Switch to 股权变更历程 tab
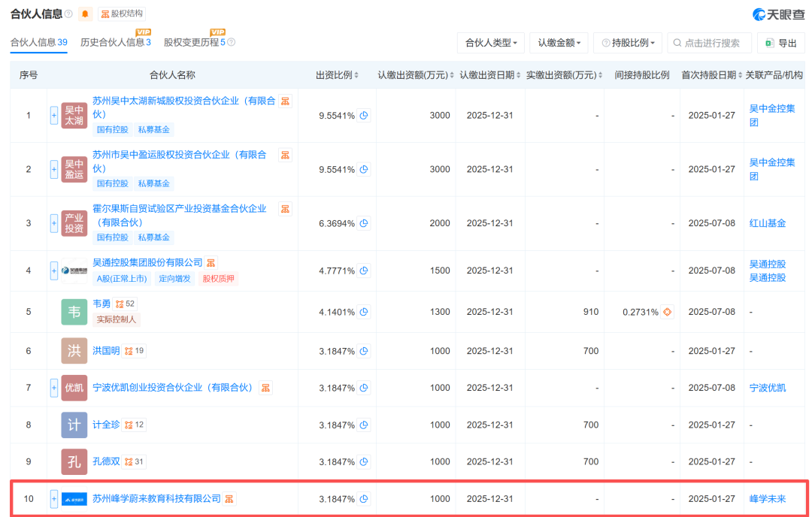 [x=195, y=43]
